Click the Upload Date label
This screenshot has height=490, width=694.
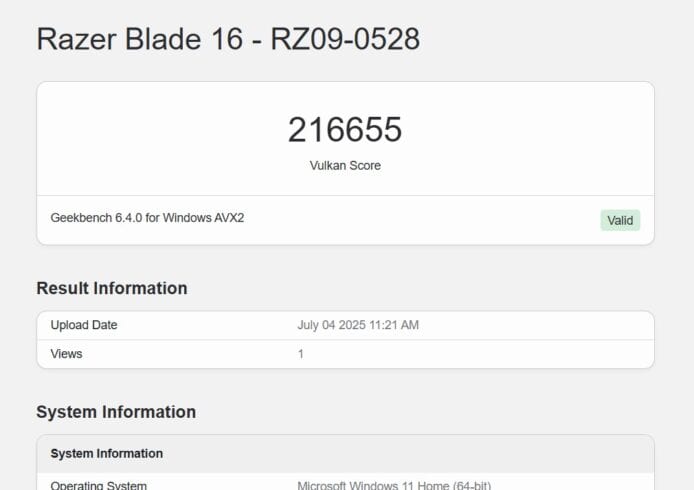click(x=84, y=325)
